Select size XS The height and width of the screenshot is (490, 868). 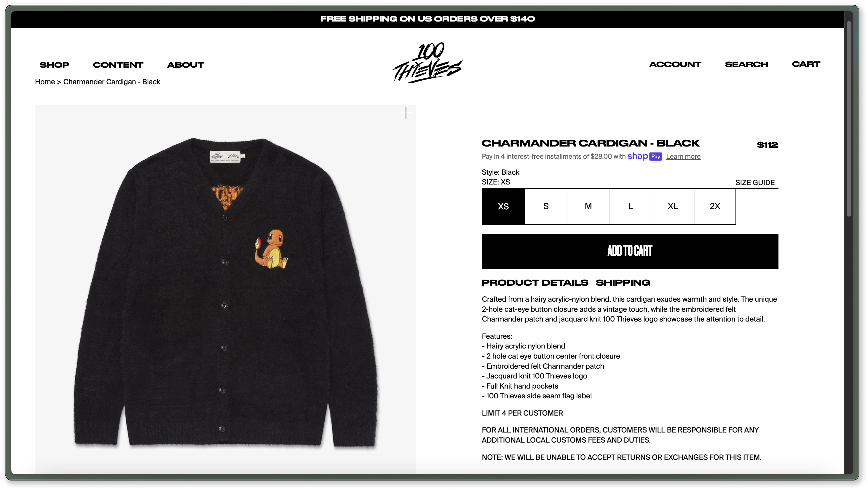pos(503,206)
